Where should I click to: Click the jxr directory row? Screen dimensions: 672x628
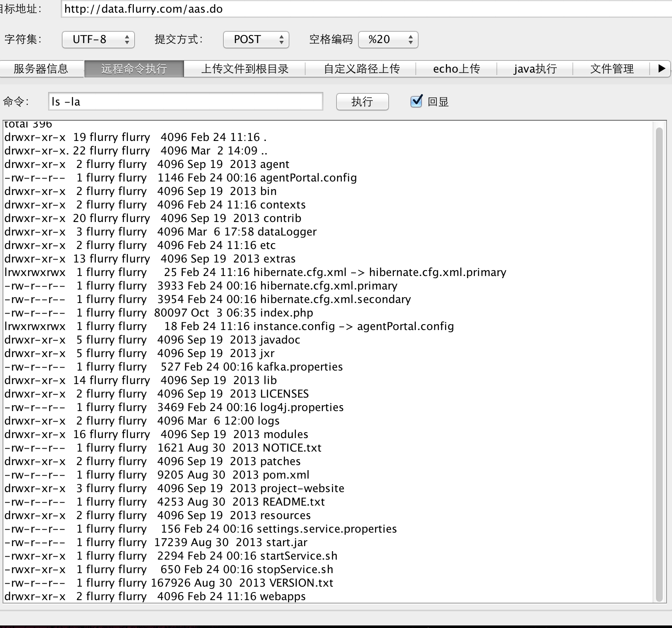(139, 353)
